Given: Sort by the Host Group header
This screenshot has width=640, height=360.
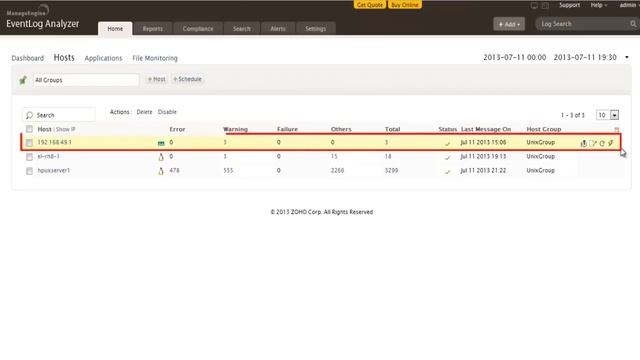Looking at the screenshot, I should click(544, 129).
